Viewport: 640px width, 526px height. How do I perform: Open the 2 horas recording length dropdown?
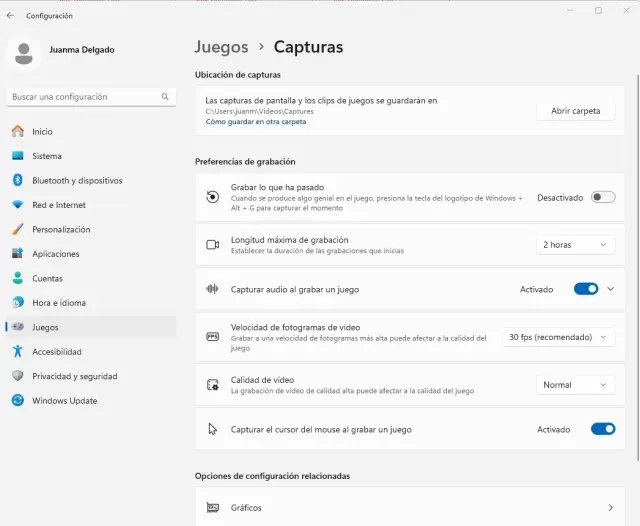click(x=575, y=245)
